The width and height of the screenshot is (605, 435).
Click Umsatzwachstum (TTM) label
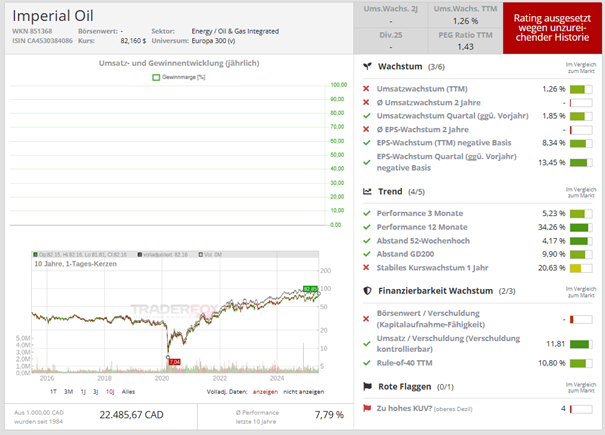point(422,89)
